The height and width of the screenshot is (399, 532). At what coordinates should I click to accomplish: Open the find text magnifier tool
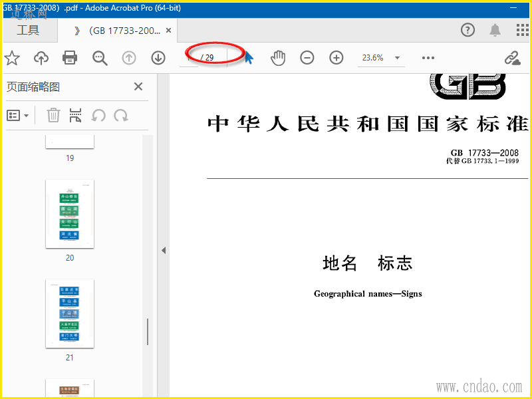click(100, 58)
